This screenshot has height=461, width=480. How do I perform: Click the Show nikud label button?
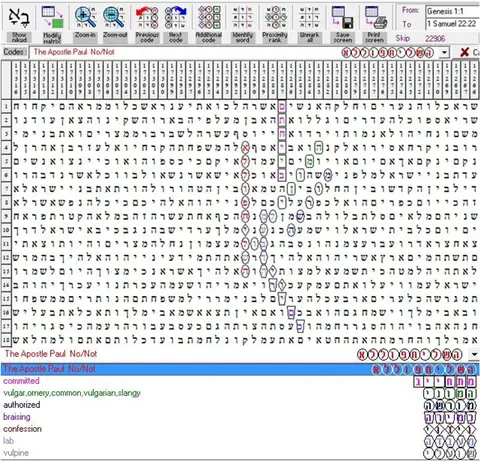coord(19,37)
